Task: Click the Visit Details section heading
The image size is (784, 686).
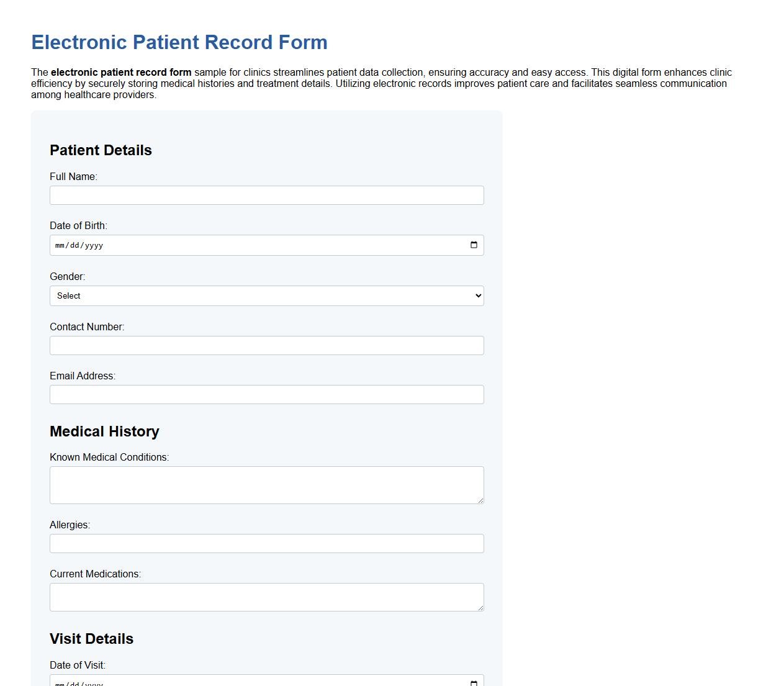Action: pos(91,638)
